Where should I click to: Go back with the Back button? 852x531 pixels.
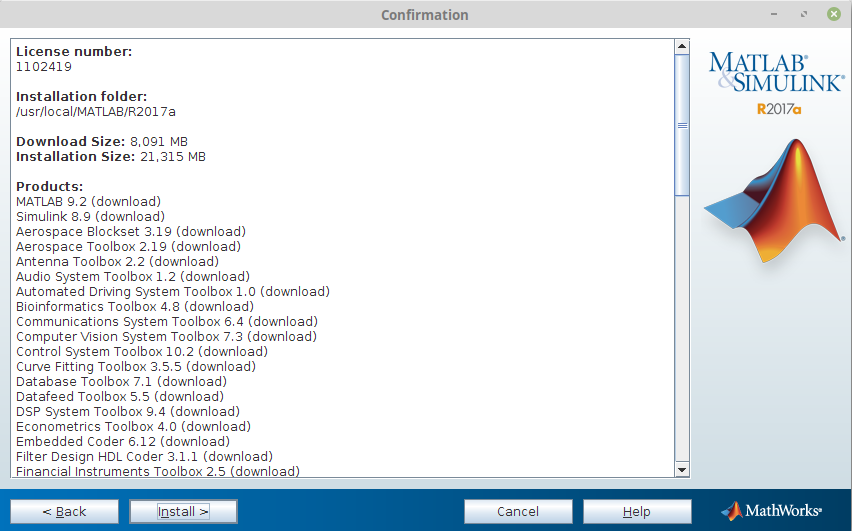click(64, 511)
